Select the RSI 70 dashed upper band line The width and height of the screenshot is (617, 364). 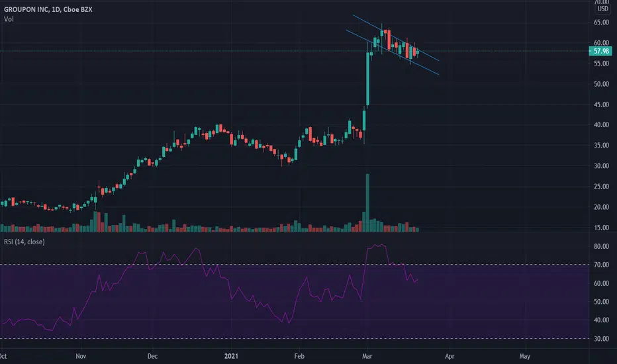pyautogui.click(x=295, y=265)
